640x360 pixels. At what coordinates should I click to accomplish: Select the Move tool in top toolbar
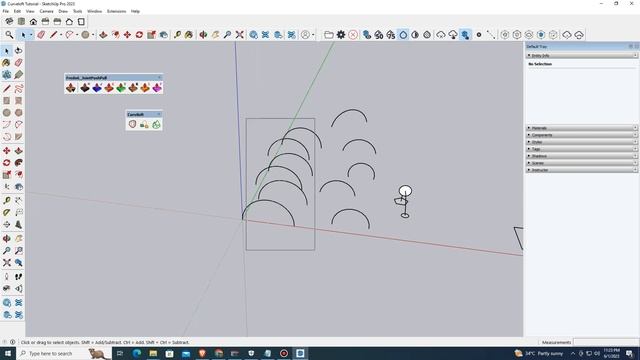coord(127,35)
